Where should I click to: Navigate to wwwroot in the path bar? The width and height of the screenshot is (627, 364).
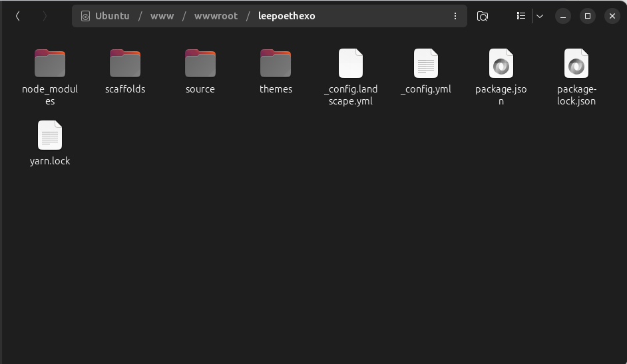(216, 16)
